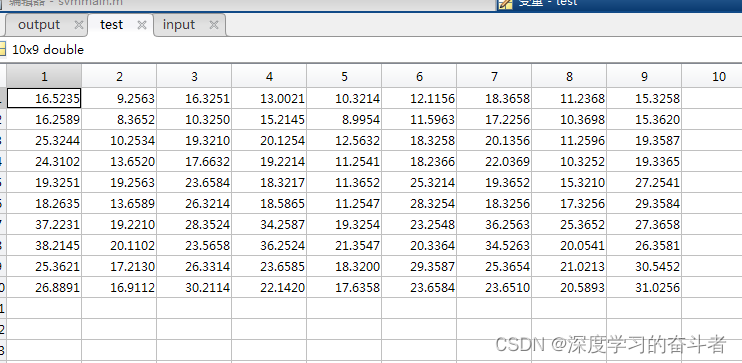Click cell with value 16.2589
The image size is (742, 363).
tap(44, 119)
